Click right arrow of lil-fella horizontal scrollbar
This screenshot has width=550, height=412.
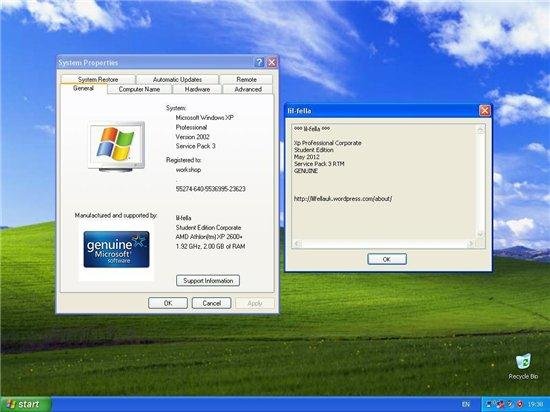pyautogui.click(x=471, y=243)
